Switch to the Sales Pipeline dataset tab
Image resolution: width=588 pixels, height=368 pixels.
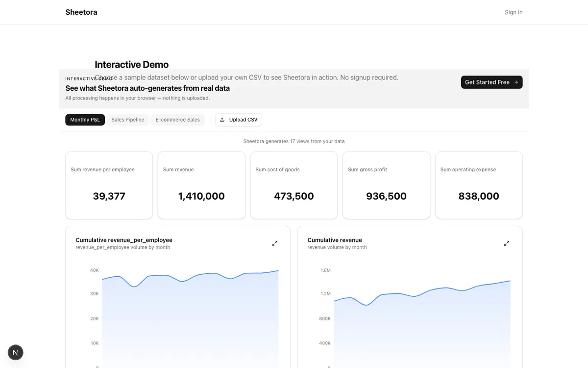pos(127,119)
